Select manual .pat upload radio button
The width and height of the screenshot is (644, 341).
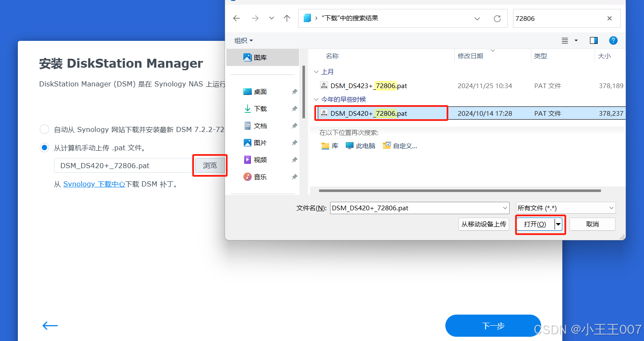point(44,148)
